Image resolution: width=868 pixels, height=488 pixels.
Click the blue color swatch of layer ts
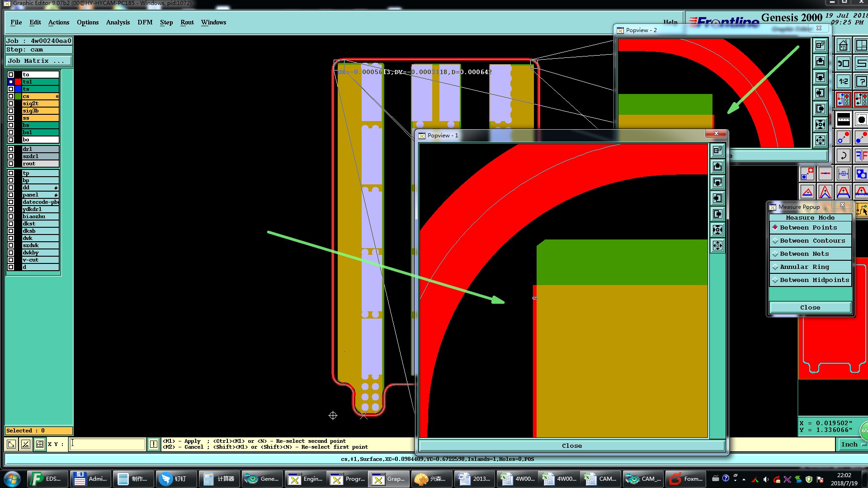[x=18, y=89]
